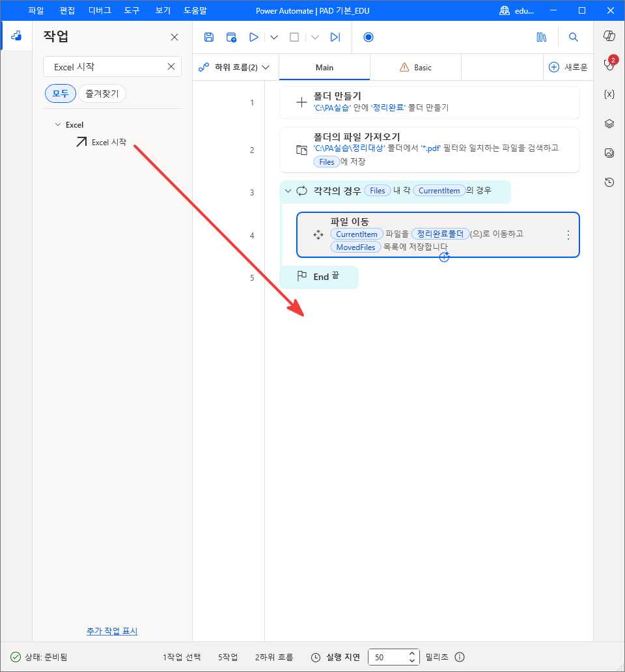Open the 도구 menu

[x=132, y=10]
